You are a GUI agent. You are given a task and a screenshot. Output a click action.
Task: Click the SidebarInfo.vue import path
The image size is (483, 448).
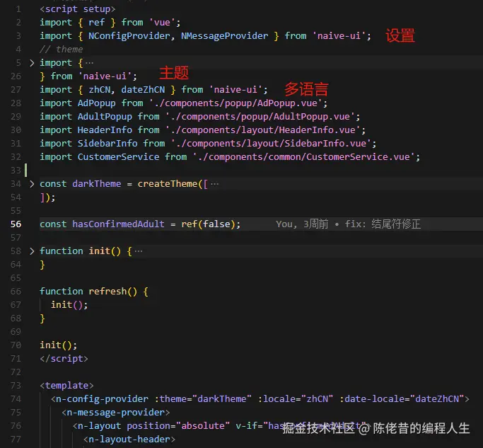tap(271, 144)
